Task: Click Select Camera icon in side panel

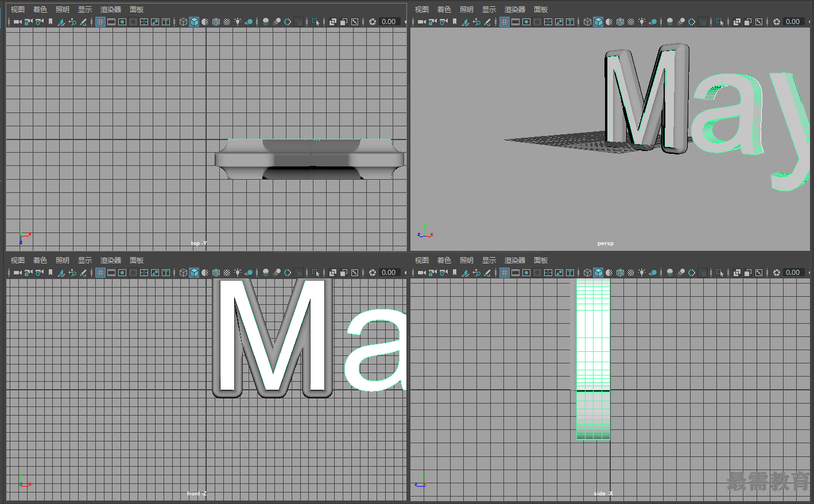Action: pos(421,273)
